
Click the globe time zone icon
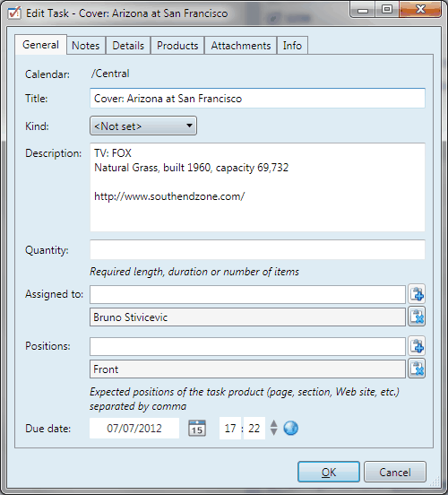pyautogui.click(x=290, y=429)
